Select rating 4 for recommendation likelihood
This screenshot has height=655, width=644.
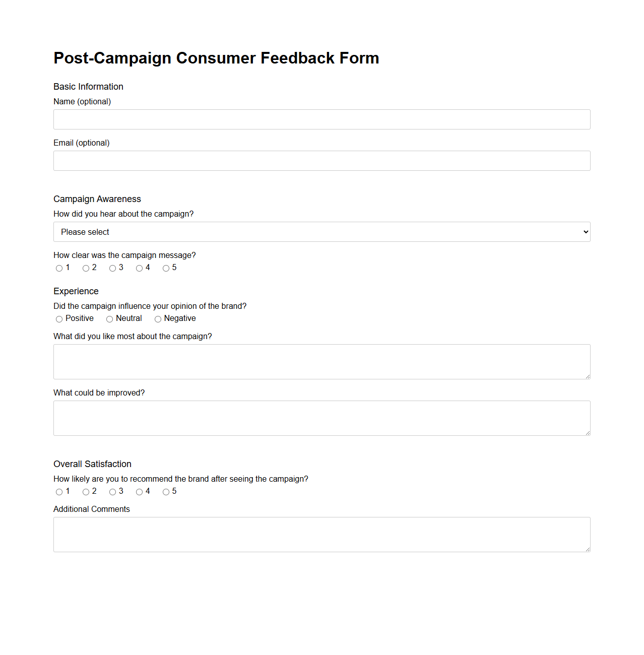pyautogui.click(x=139, y=492)
